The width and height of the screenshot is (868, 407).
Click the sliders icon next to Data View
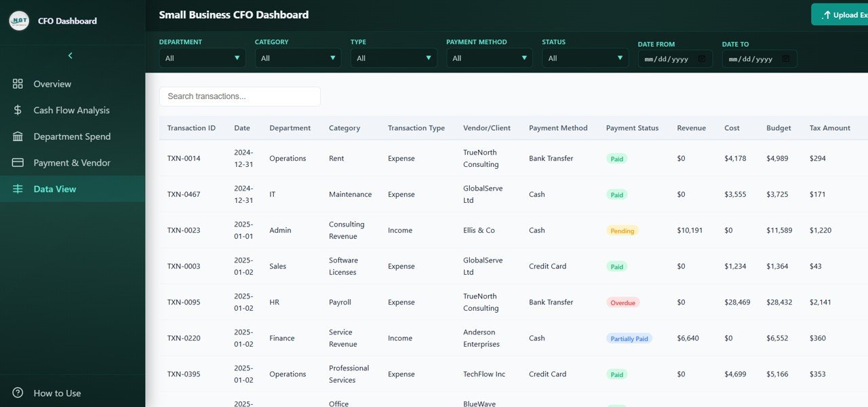(x=18, y=189)
